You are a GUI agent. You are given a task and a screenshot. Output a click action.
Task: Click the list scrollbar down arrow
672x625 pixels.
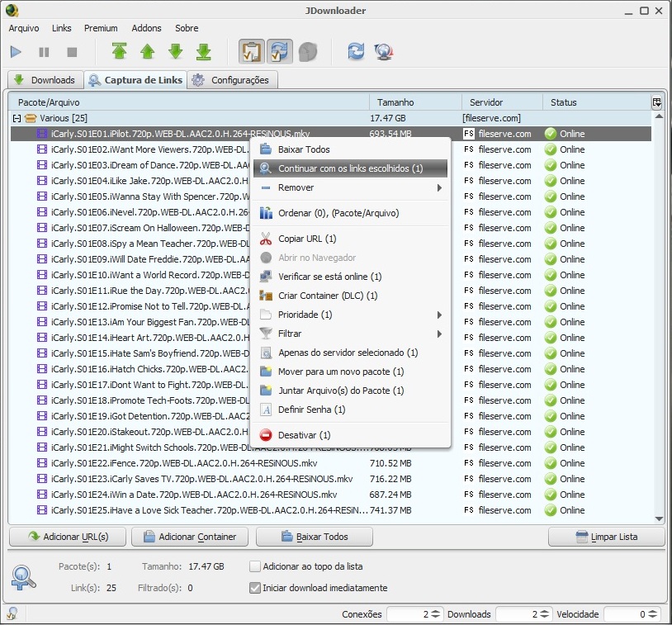[x=659, y=518]
